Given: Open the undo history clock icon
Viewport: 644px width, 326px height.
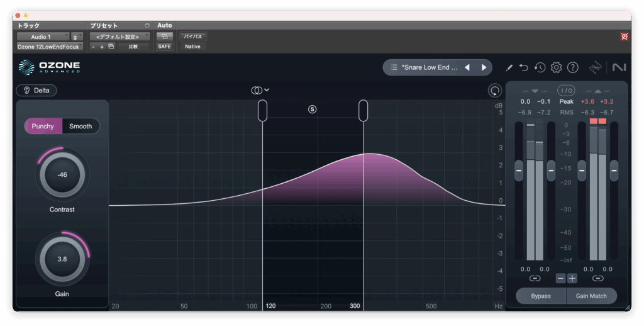Looking at the screenshot, I should point(540,67).
